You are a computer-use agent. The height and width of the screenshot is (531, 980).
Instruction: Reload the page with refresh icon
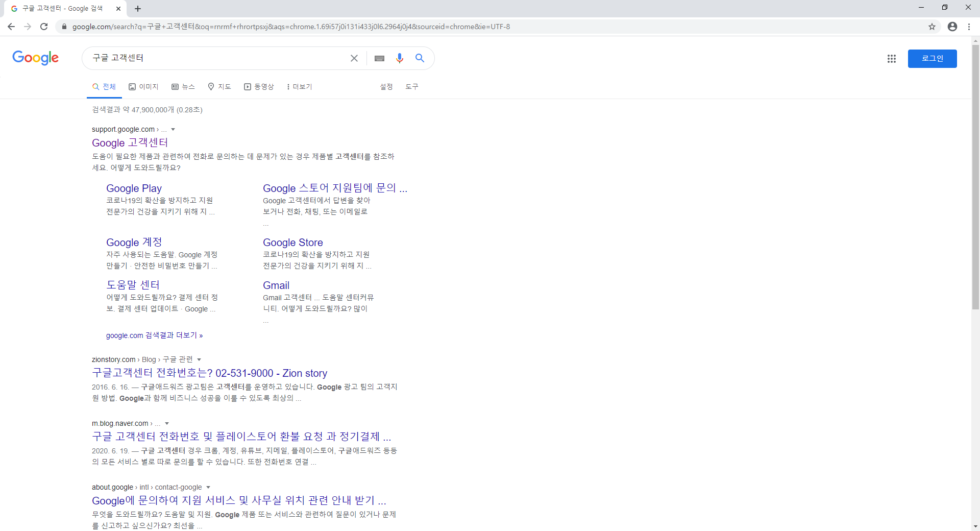[x=44, y=27]
